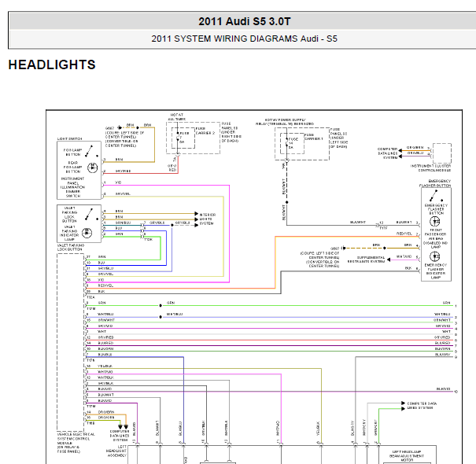The height and width of the screenshot is (464, 476).
Task: Select the T10K connector label
Action: click(148, 239)
